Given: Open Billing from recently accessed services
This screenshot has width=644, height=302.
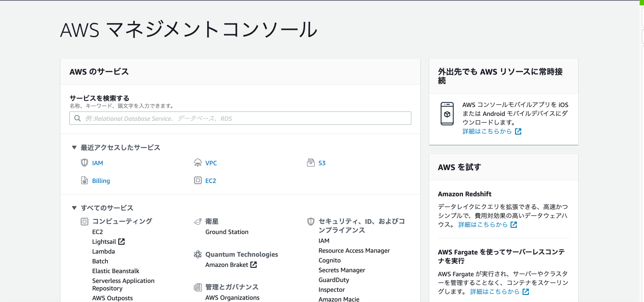Looking at the screenshot, I should point(101,181).
